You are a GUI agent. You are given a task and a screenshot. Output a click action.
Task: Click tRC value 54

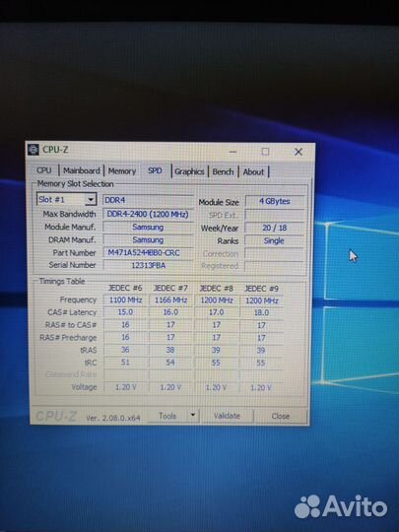click(170, 363)
